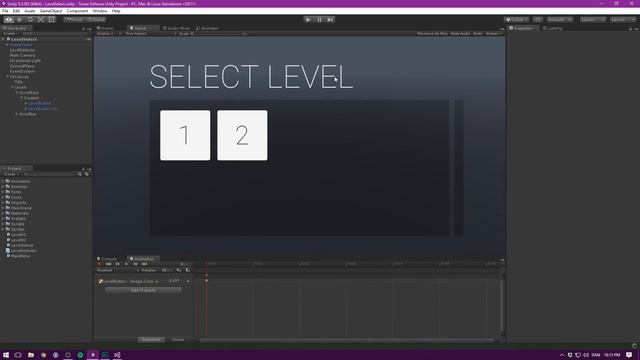Select the Rect Transform tool
The image size is (640, 360).
click(x=51, y=20)
